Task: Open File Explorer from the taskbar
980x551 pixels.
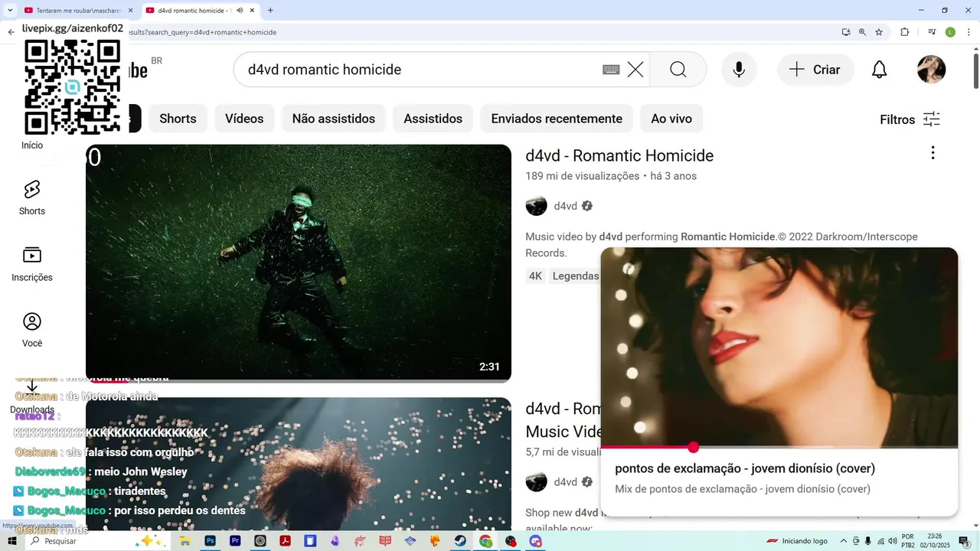Action: [x=185, y=541]
